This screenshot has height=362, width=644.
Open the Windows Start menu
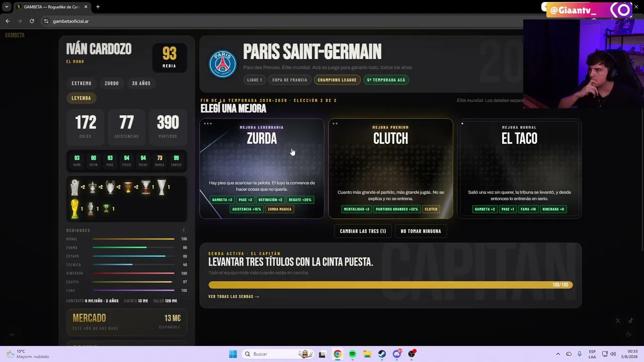pos(232,354)
